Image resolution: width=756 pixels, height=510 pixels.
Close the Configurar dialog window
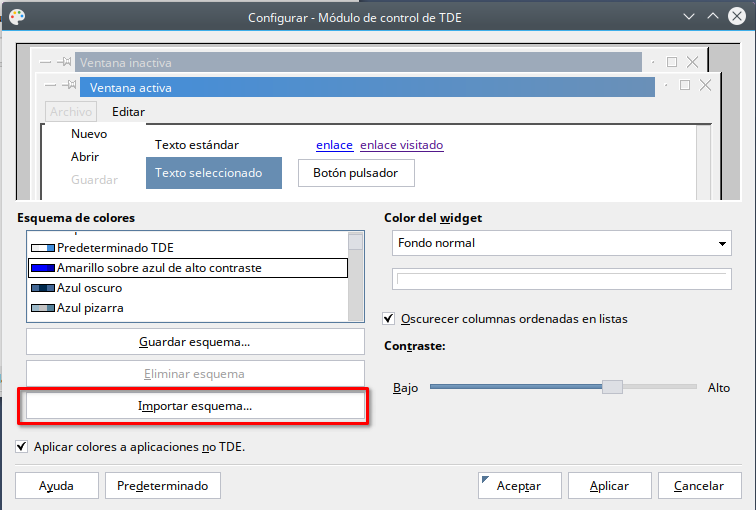[737, 16]
